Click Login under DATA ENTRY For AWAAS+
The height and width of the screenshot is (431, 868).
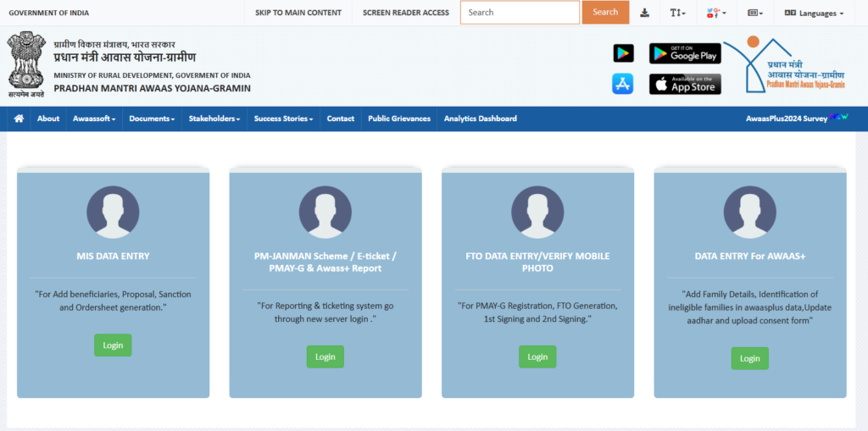pyautogui.click(x=750, y=358)
